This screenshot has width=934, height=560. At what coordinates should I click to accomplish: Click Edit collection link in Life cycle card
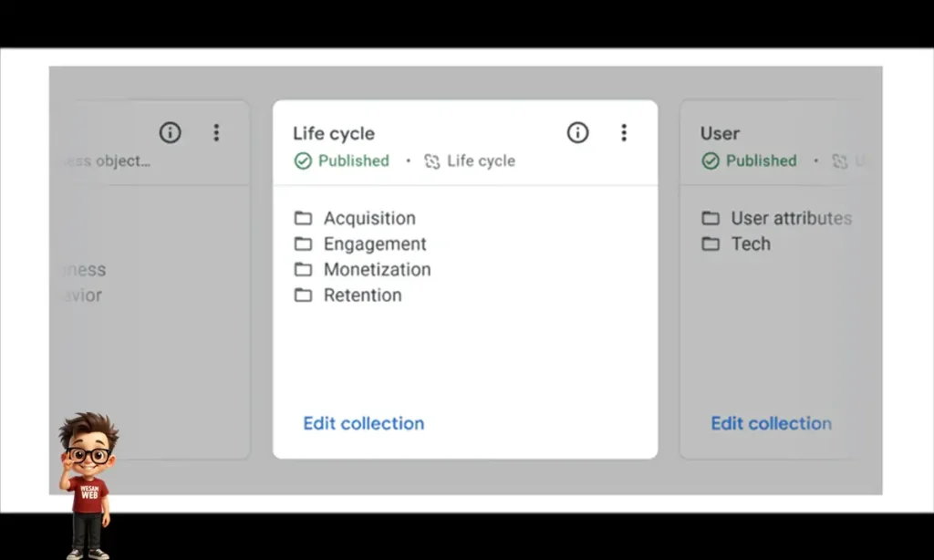click(363, 423)
